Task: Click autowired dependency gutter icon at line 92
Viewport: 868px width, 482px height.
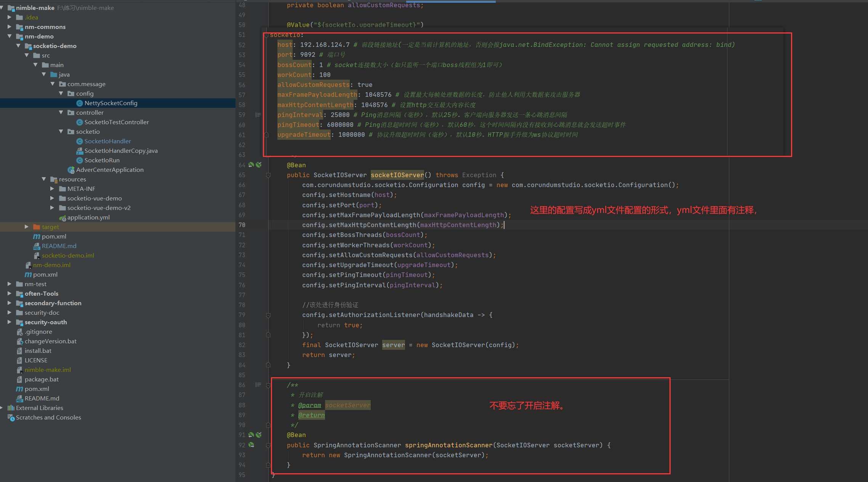Action: click(x=251, y=445)
